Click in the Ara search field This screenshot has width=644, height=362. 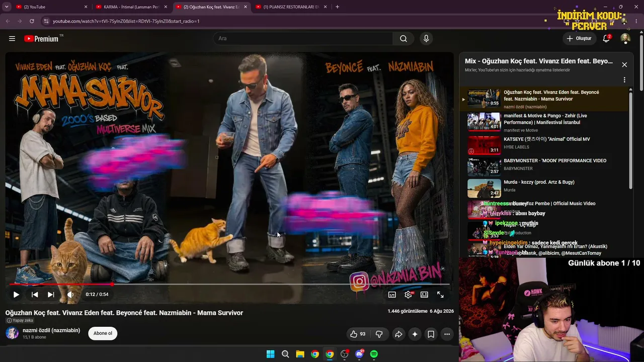click(x=303, y=39)
